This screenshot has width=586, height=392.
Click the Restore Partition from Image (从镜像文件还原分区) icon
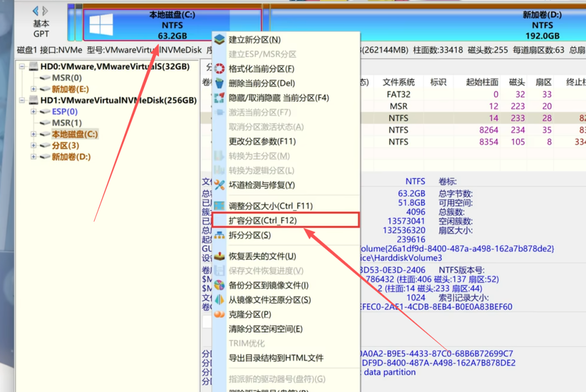click(x=219, y=300)
